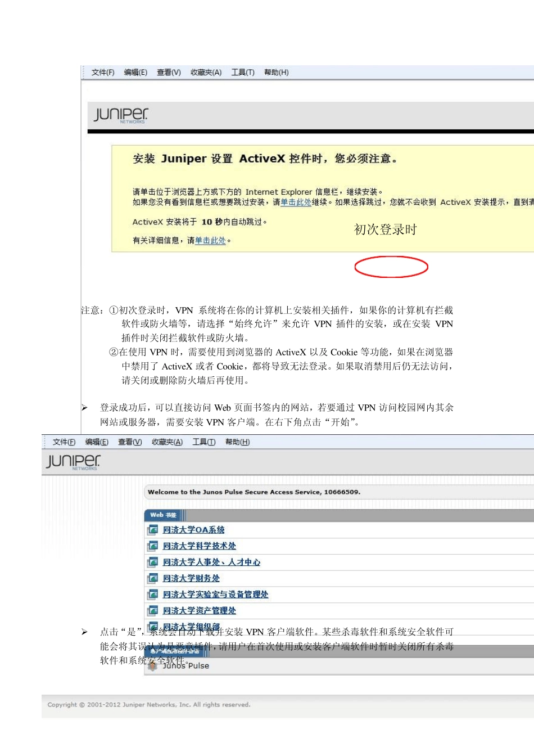Image resolution: width=534 pixels, height=756 pixels.
Task: Click the ActiveX installation warning heading
Action: [x=265, y=159]
